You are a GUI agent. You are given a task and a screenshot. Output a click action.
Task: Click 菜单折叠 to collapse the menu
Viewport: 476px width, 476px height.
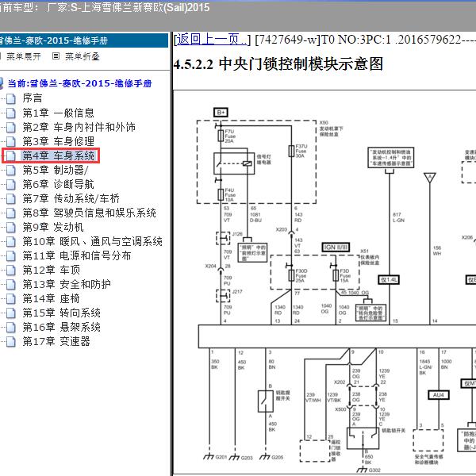coord(83,56)
